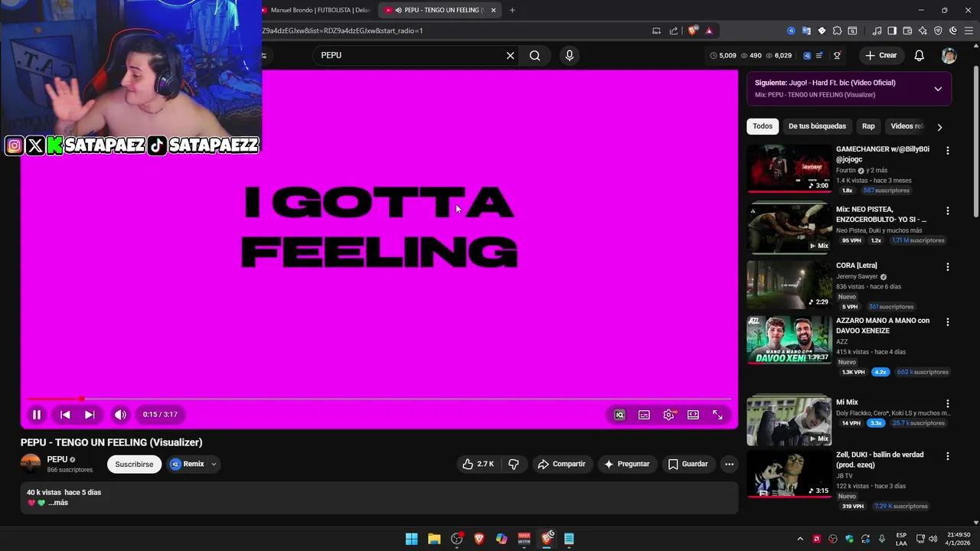This screenshot has height=551, width=980.
Task: Open PEPU channel avatar
Action: click(x=31, y=464)
